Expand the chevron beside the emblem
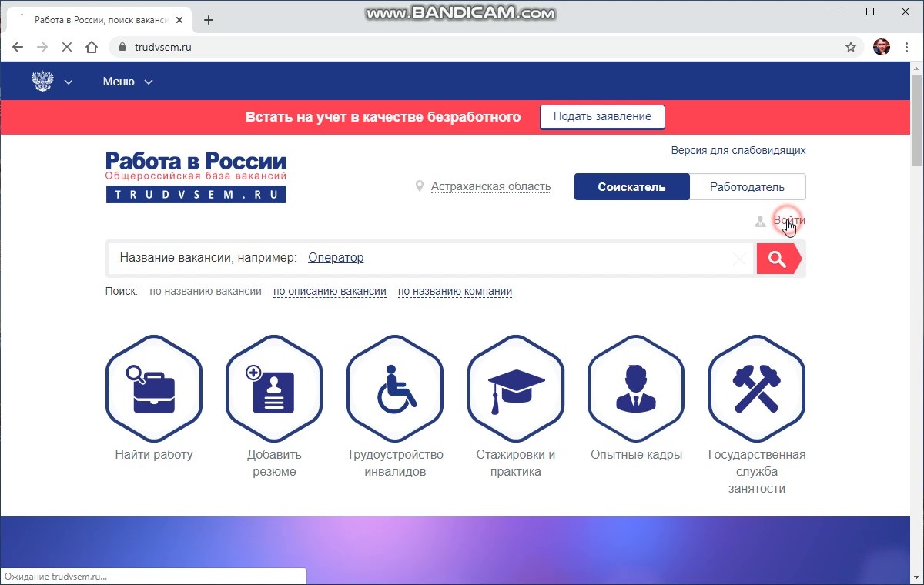924x585 pixels. tap(68, 82)
